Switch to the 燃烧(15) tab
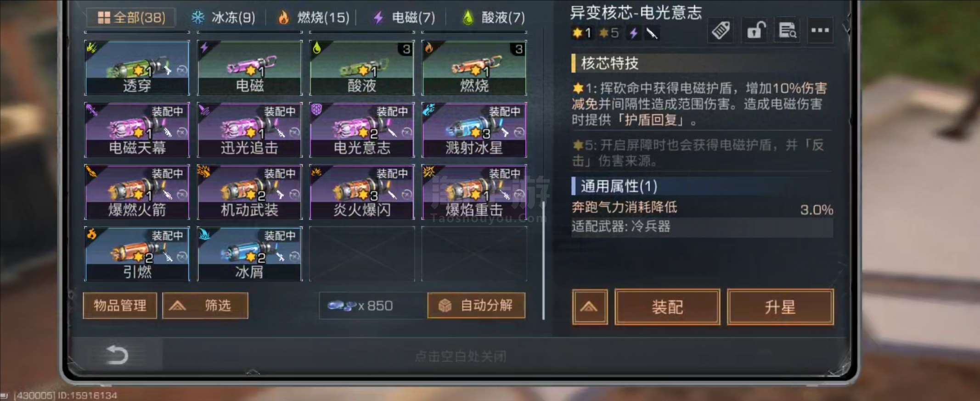The image size is (980, 401). point(314,18)
